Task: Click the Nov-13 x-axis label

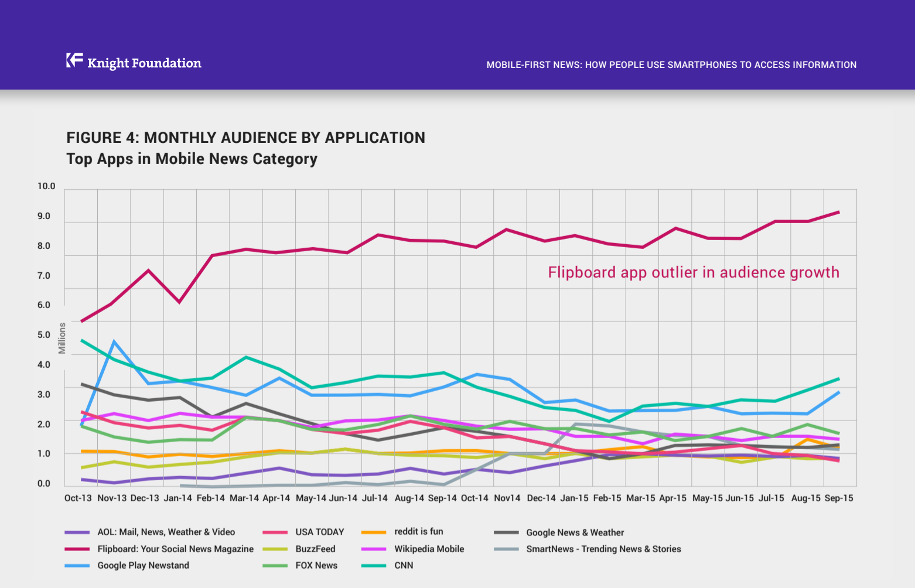Action: click(112, 498)
